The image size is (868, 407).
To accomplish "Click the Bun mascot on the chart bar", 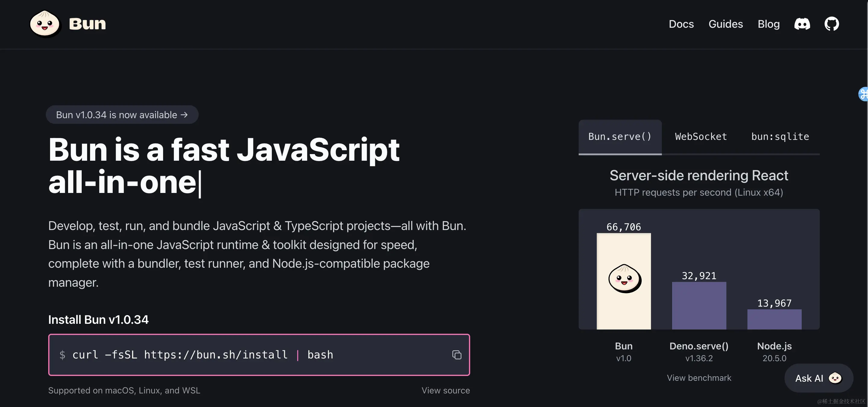I will (x=624, y=279).
